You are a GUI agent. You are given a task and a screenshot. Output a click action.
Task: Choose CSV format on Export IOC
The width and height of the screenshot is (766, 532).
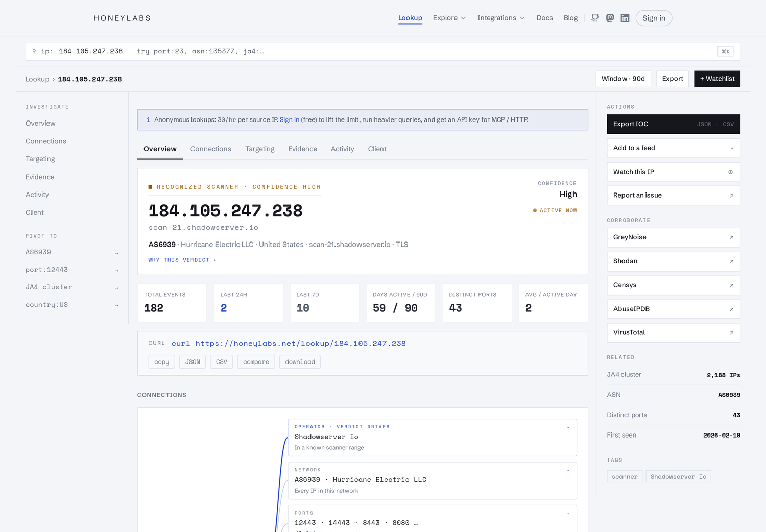[x=728, y=125]
